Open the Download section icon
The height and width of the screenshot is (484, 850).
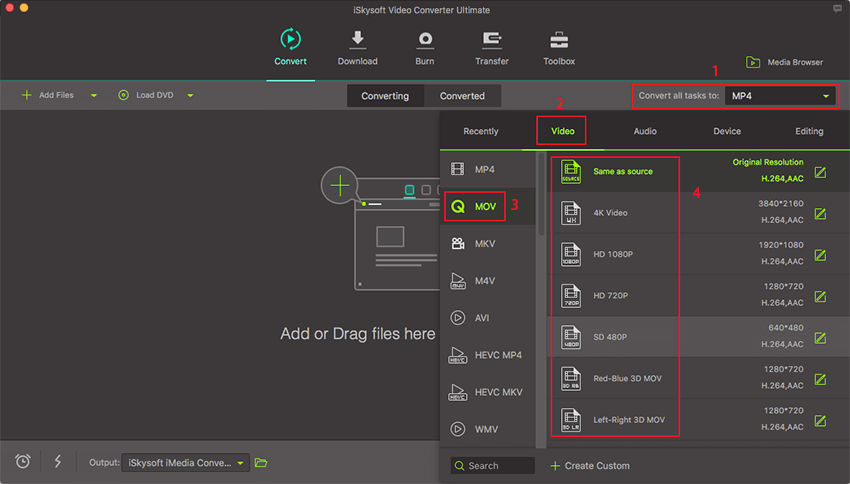357,40
